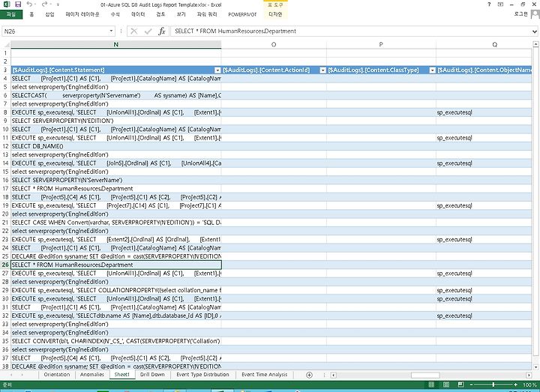Switch to the 보기 ribbon tab
The height and width of the screenshot is (392, 540).
[181, 14]
